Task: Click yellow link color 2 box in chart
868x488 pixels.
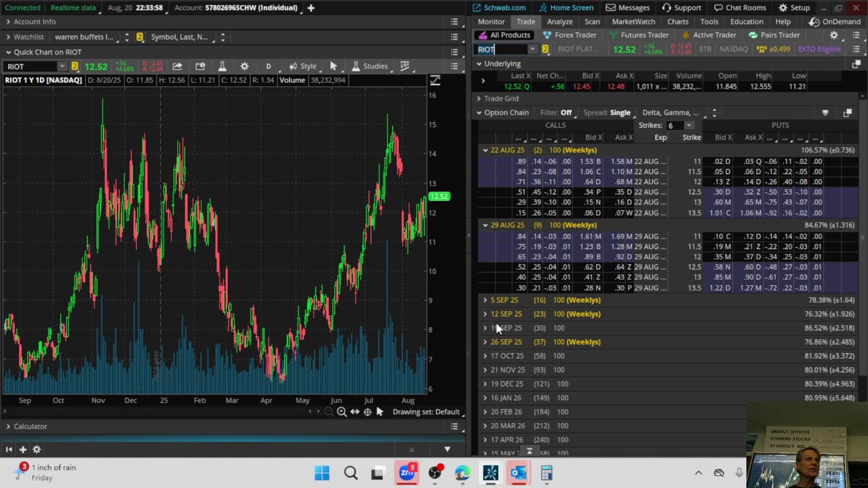Action: pyautogui.click(x=75, y=66)
